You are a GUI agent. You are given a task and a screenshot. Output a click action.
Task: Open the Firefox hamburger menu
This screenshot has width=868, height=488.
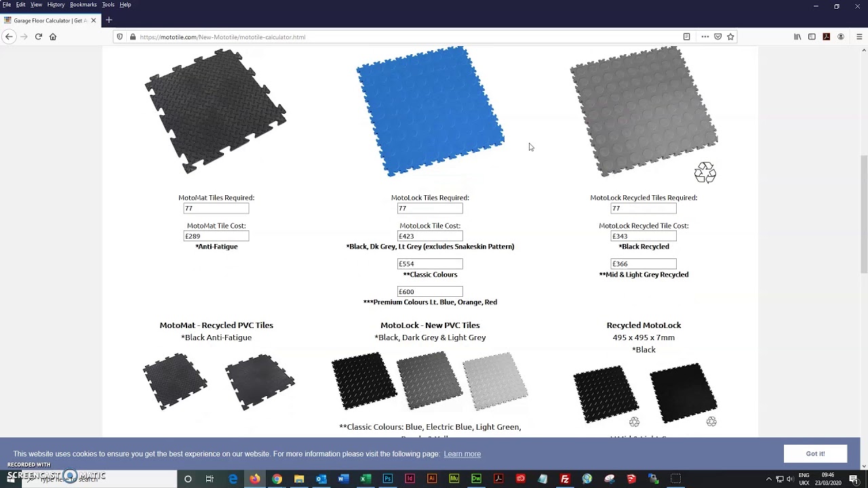pos(860,37)
